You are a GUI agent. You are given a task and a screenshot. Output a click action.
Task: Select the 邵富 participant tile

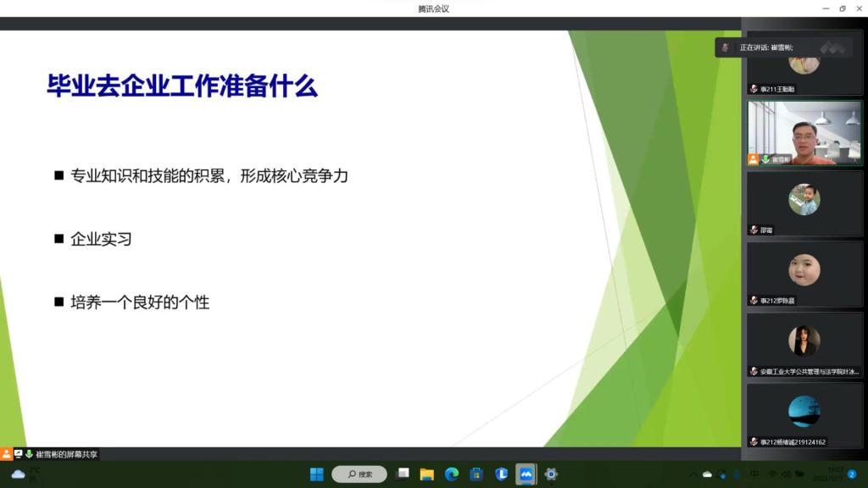(x=804, y=202)
